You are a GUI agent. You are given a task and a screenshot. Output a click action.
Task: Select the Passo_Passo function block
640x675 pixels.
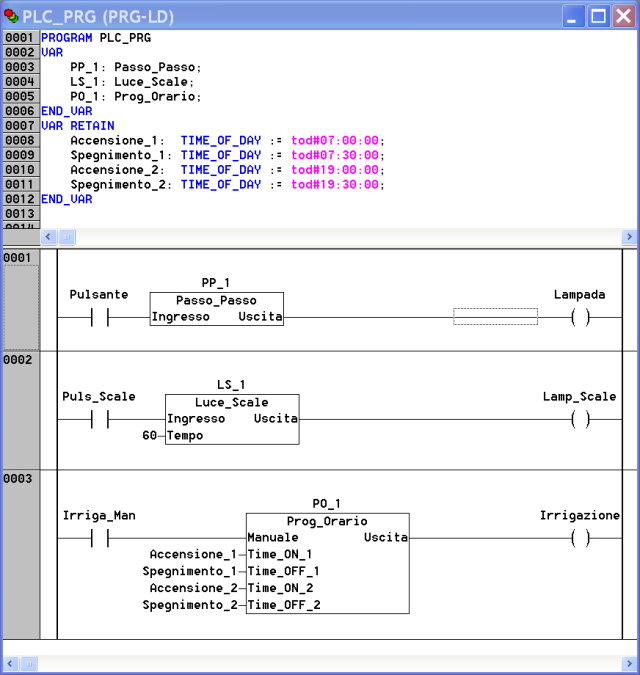pyautogui.click(x=216, y=309)
